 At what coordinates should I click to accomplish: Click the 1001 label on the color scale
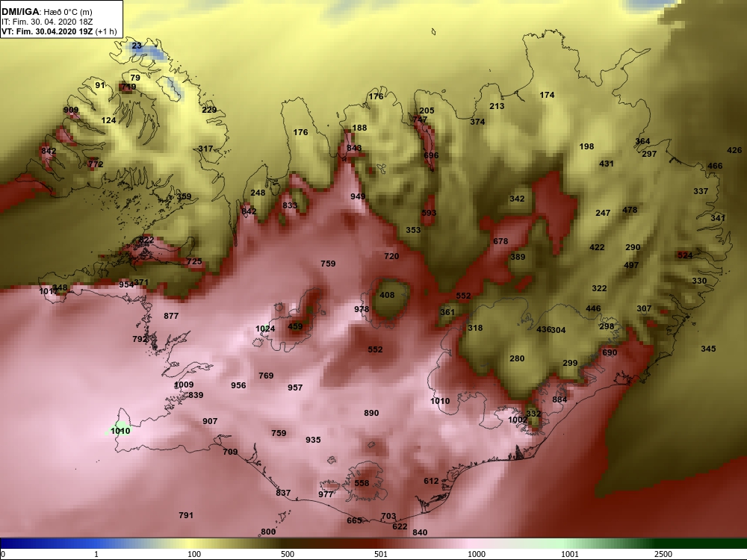click(x=570, y=554)
